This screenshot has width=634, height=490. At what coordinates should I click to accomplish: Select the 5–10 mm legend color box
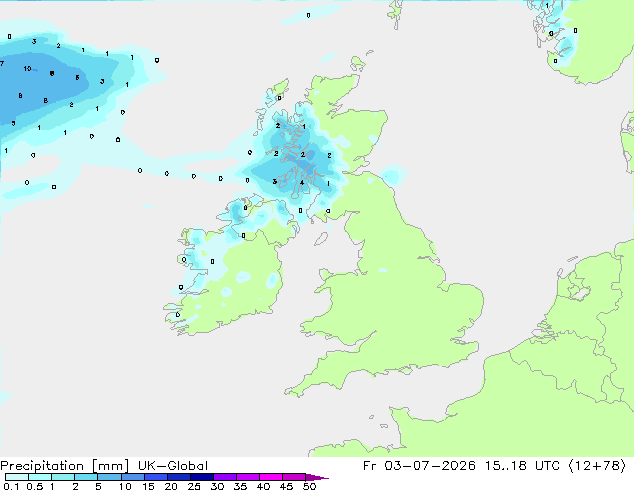pos(109,477)
